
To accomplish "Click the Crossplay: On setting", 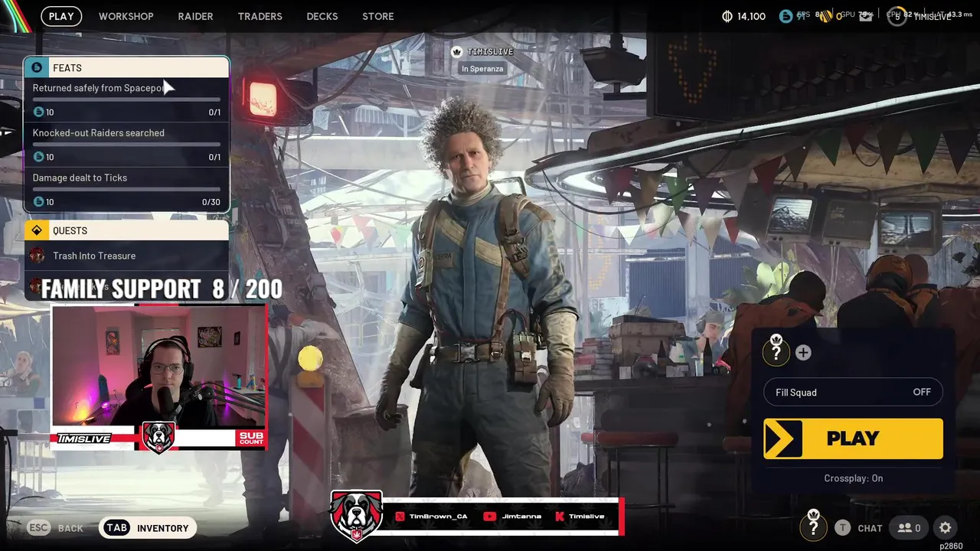I will [x=853, y=478].
